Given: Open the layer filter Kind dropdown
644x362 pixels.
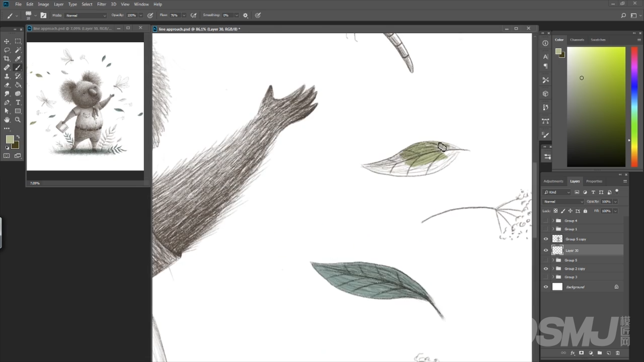Looking at the screenshot, I should point(557,192).
